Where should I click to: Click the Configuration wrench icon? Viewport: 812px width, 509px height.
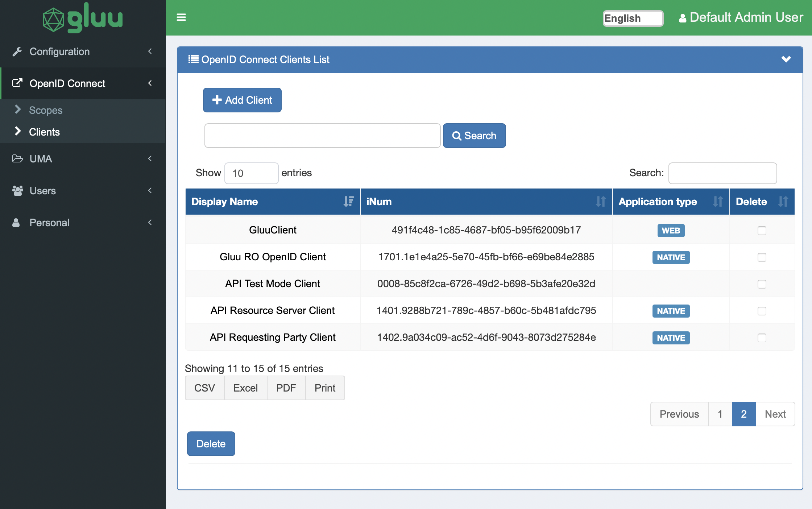[17, 51]
